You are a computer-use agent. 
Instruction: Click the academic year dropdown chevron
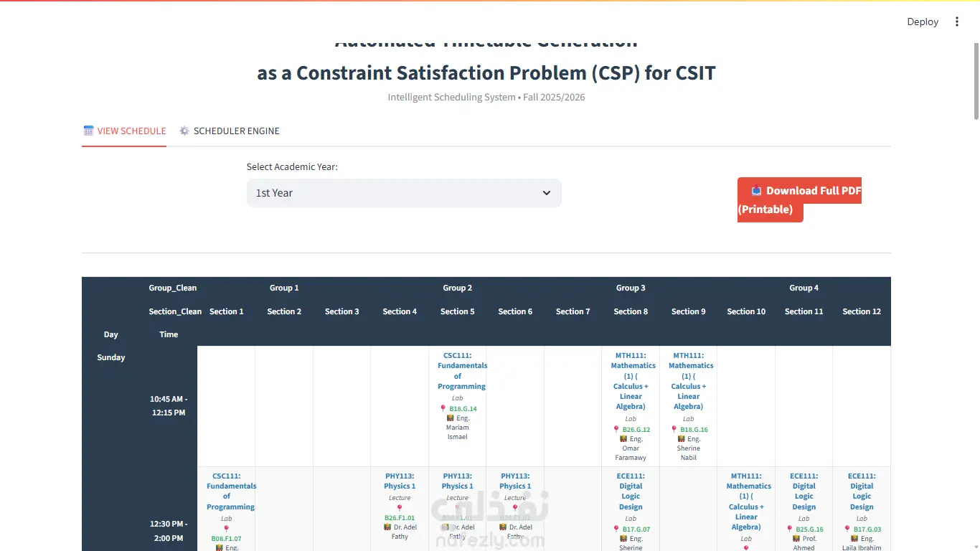pyautogui.click(x=547, y=193)
